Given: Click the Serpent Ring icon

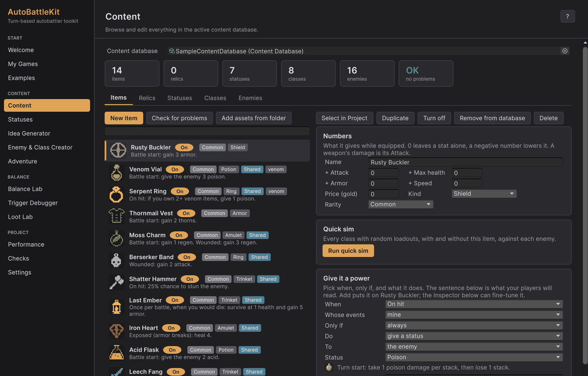Looking at the screenshot, I should point(117,194).
